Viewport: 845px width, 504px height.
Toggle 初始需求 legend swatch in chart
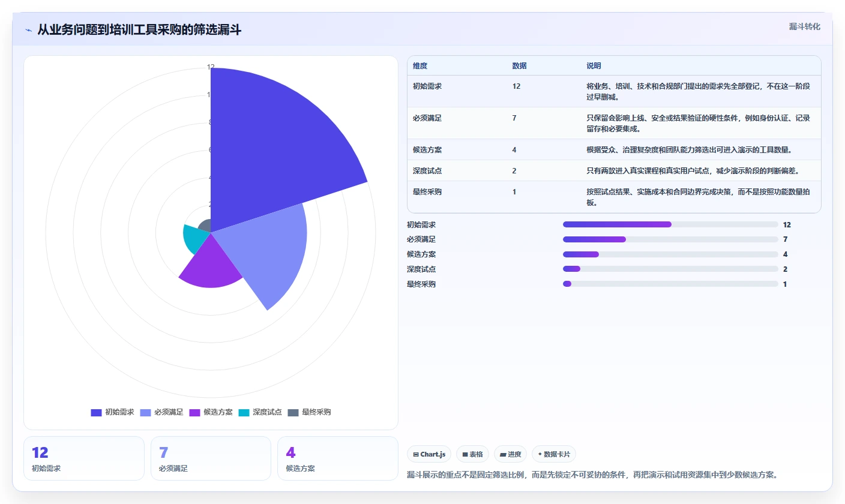coord(96,412)
